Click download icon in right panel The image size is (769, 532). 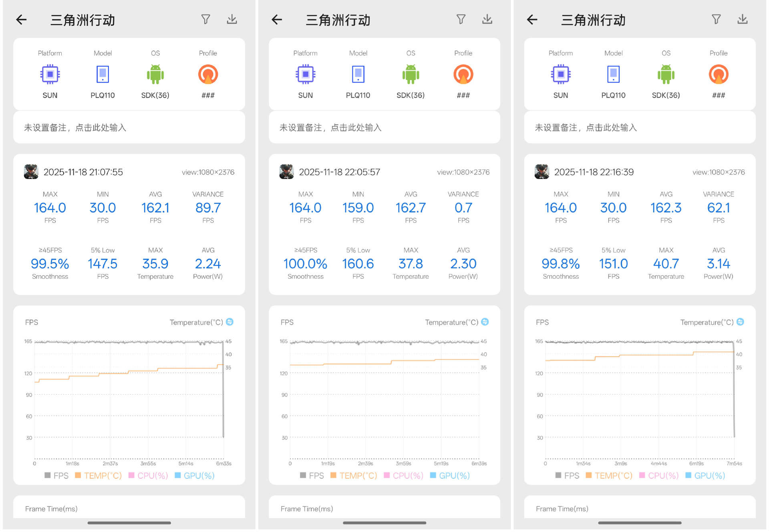point(742,19)
